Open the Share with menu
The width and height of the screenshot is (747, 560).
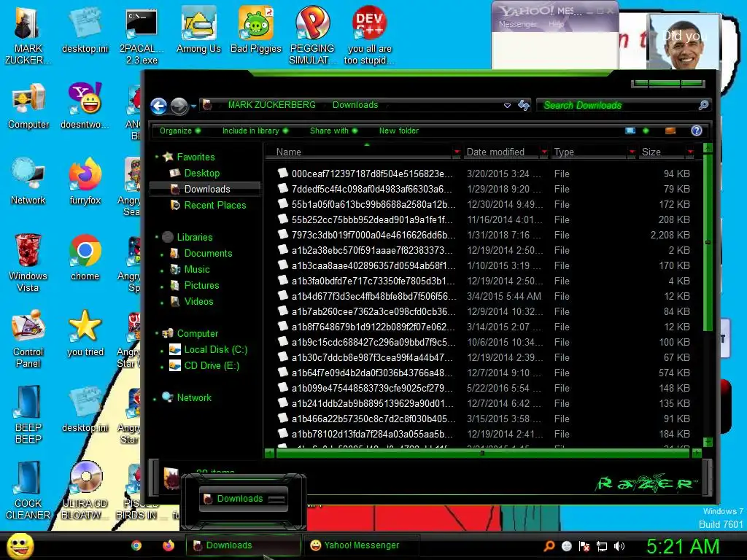click(x=333, y=131)
